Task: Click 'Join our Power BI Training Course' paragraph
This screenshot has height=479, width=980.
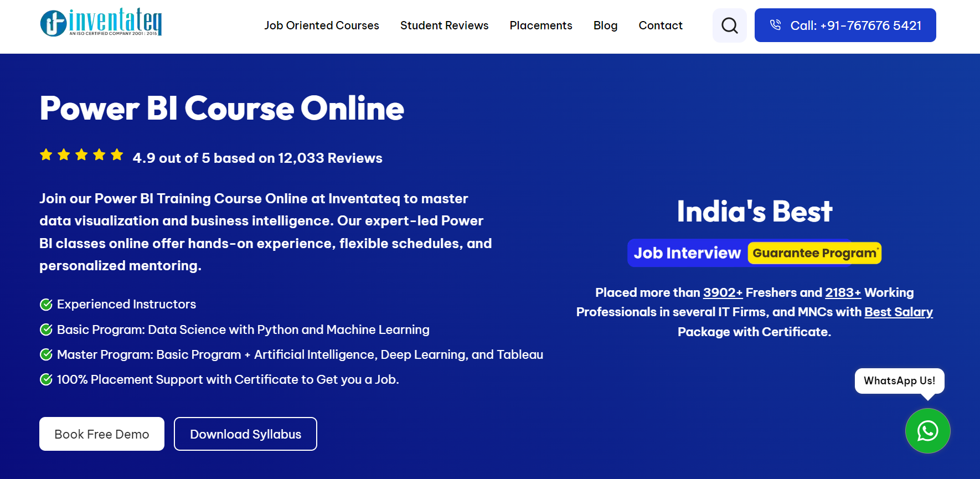Action: (x=266, y=232)
